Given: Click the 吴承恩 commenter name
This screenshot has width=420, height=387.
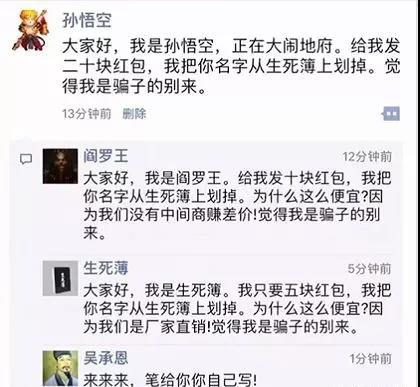Looking at the screenshot, I should [106, 358].
